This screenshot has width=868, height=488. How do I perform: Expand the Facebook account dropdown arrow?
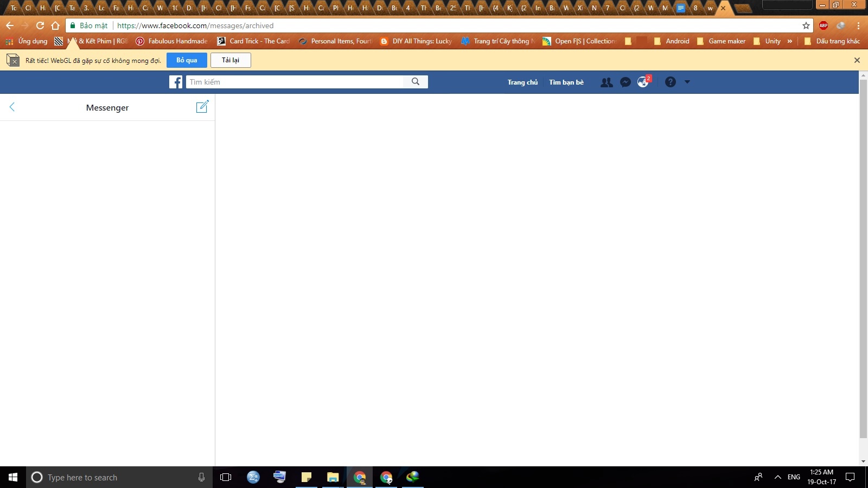click(687, 82)
